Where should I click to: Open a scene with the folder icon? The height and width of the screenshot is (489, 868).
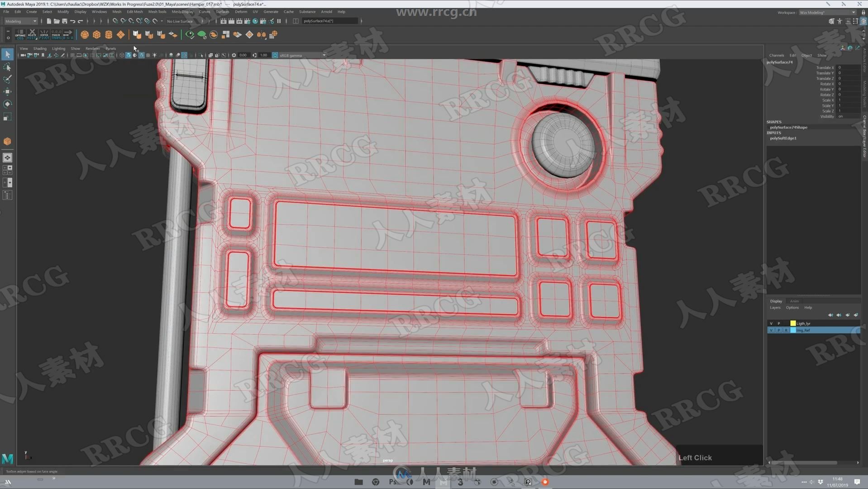coord(57,21)
